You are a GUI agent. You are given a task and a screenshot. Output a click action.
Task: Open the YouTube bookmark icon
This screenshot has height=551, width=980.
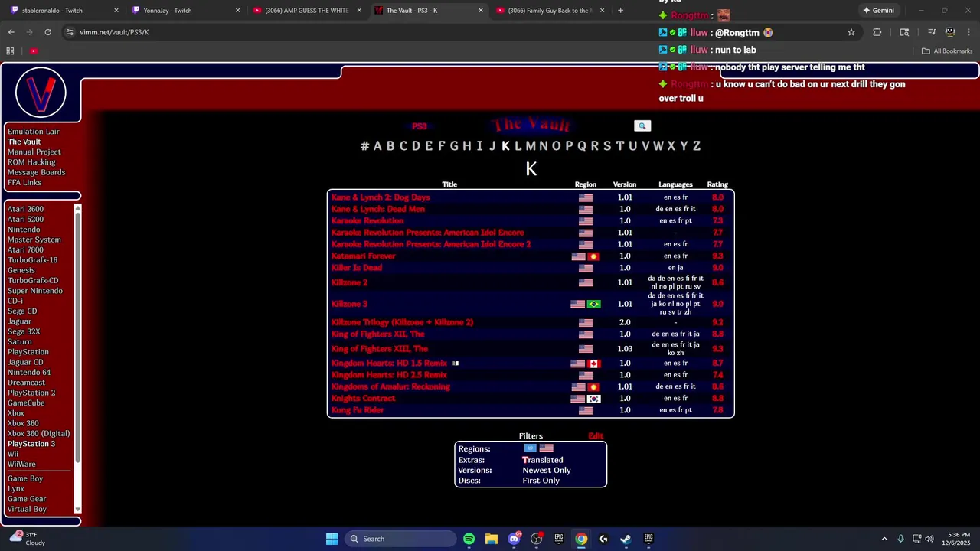click(34, 51)
